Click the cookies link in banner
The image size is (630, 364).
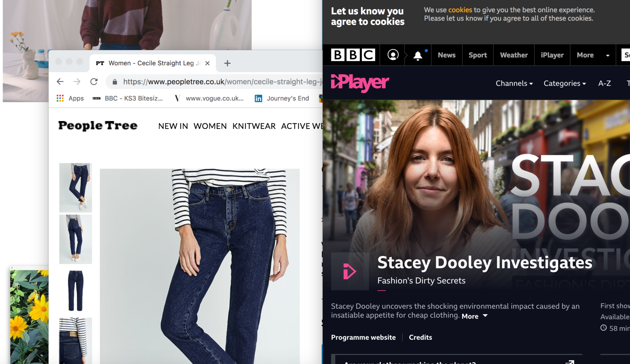coord(460,10)
